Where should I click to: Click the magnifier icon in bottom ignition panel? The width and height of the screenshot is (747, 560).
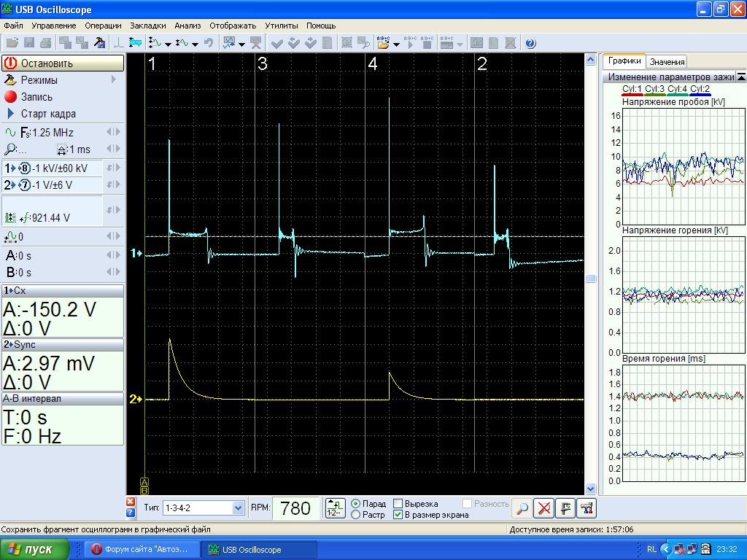click(x=522, y=508)
